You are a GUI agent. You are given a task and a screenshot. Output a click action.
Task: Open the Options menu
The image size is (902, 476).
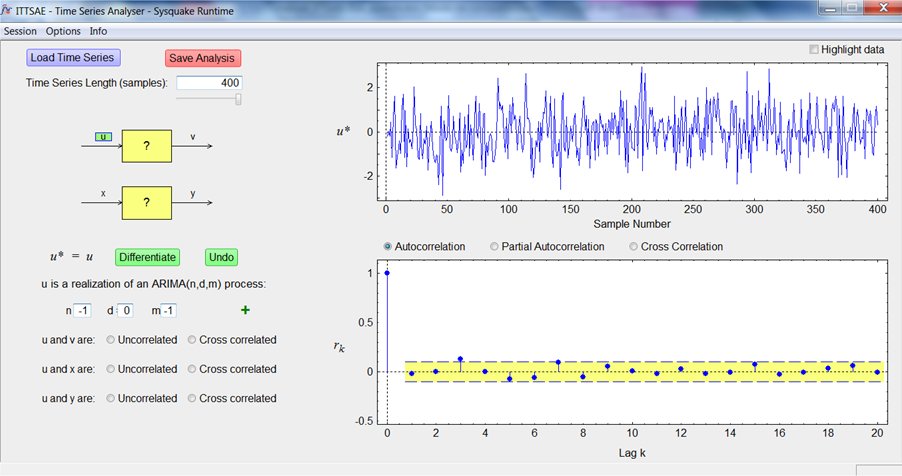pyautogui.click(x=63, y=31)
